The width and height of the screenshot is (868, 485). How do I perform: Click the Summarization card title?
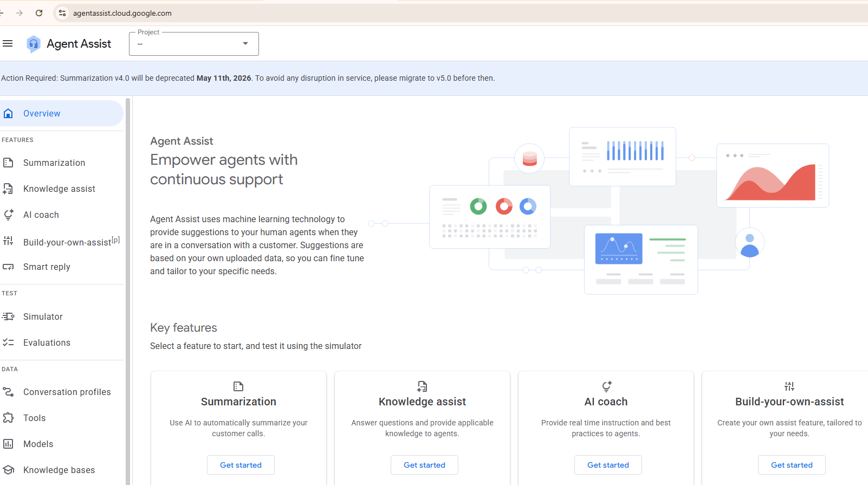click(238, 402)
